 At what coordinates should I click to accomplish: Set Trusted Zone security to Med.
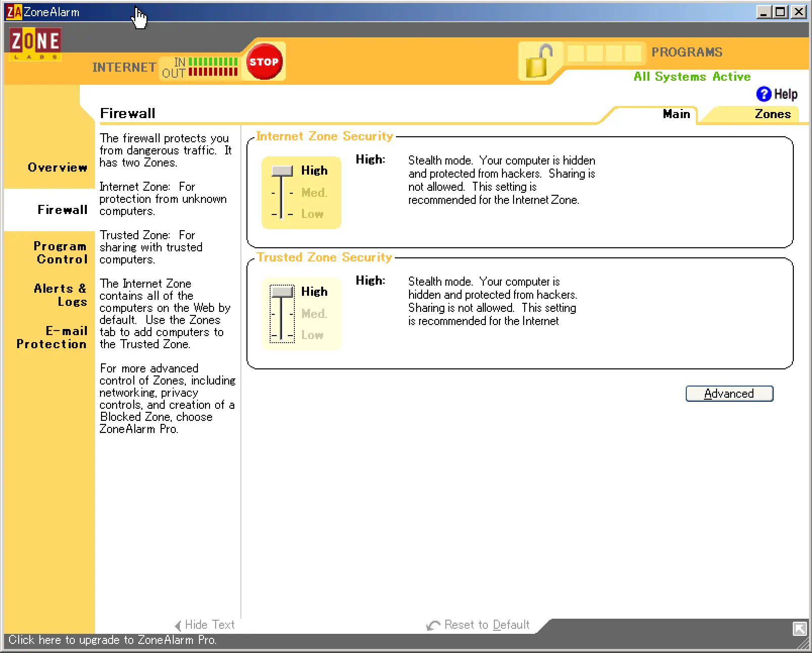coord(314,314)
